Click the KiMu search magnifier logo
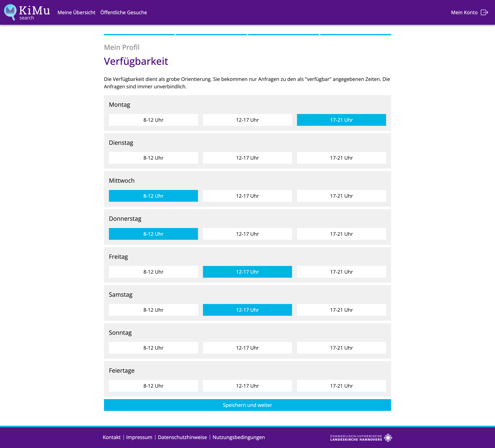Viewport: 495px width, 448px height. (x=11, y=12)
